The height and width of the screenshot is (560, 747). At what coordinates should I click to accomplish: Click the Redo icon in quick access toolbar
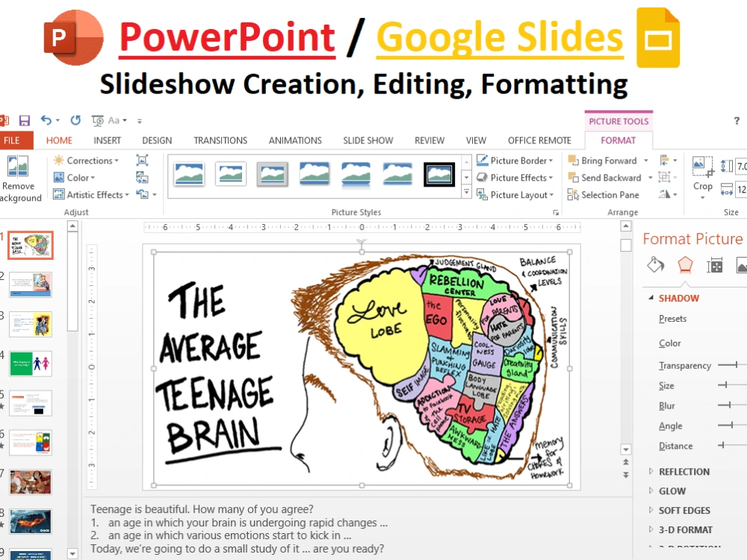coord(75,120)
